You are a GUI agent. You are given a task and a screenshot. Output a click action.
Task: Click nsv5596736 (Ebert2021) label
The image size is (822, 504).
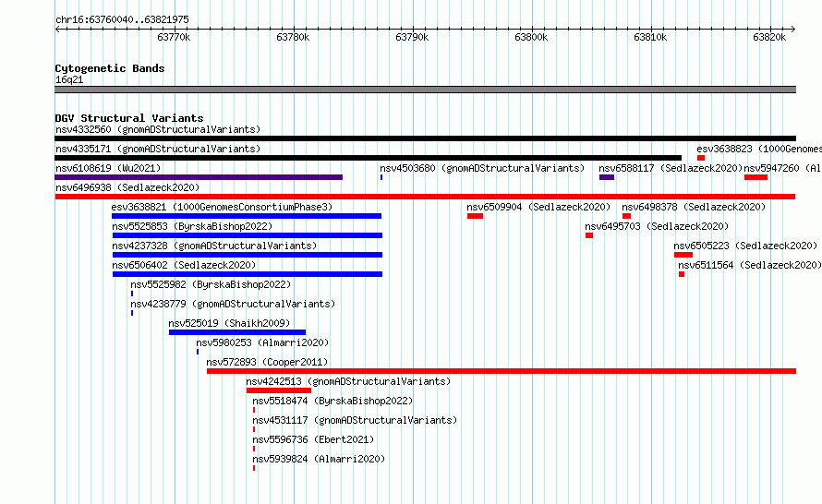tap(313, 439)
